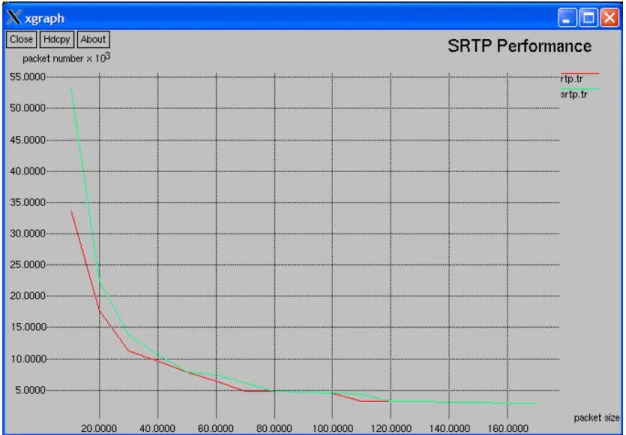Click the 15.0000 y-axis value
Viewport: 626px width, 435px height.
[28, 327]
